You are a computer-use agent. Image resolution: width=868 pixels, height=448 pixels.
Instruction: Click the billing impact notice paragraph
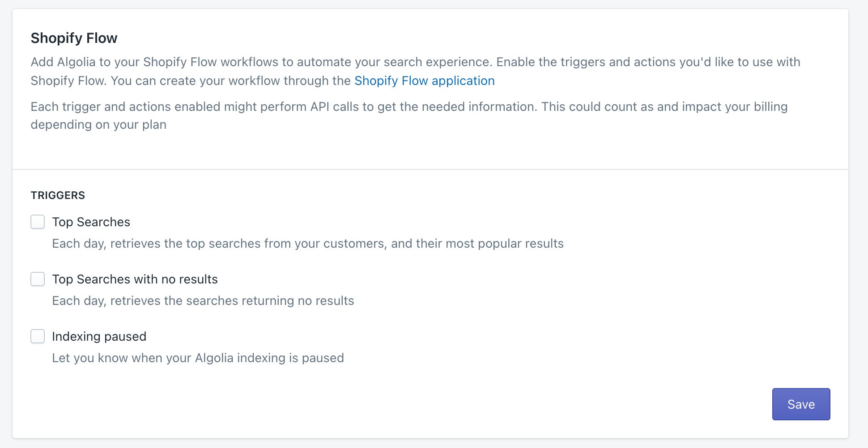coord(409,115)
